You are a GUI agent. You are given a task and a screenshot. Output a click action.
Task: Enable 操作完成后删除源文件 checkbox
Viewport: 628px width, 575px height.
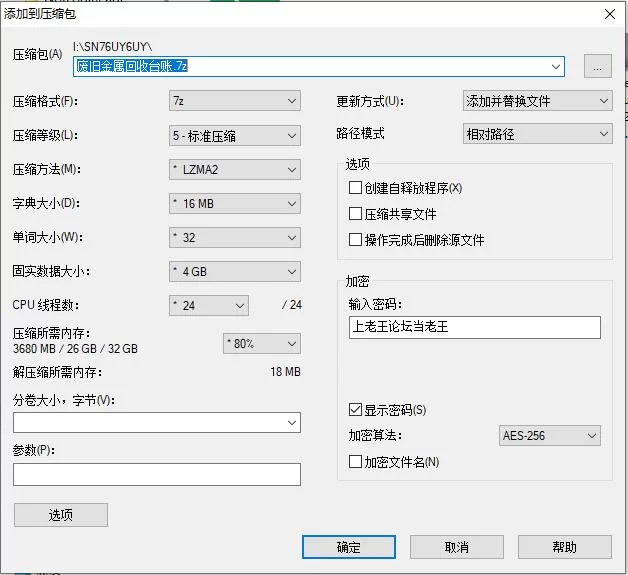(355, 240)
